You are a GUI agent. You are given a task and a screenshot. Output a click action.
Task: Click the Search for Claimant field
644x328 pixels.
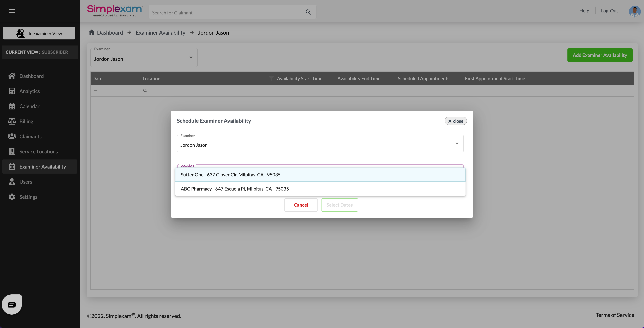pyautogui.click(x=225, y=12)
